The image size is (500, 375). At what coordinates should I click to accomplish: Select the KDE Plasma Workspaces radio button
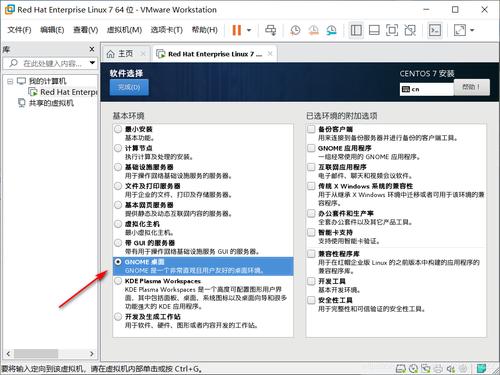118,281
